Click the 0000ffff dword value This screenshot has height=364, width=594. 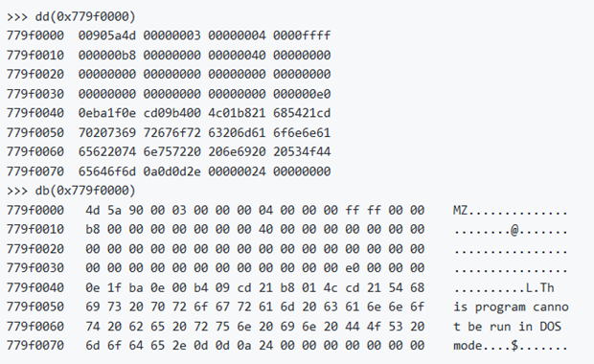[302, 35]
